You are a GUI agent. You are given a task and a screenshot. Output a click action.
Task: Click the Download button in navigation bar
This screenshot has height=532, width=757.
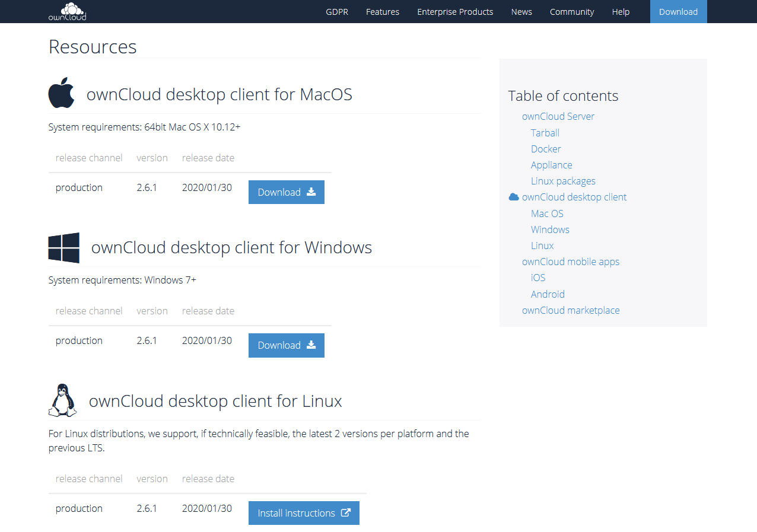(x=678, y=12)
